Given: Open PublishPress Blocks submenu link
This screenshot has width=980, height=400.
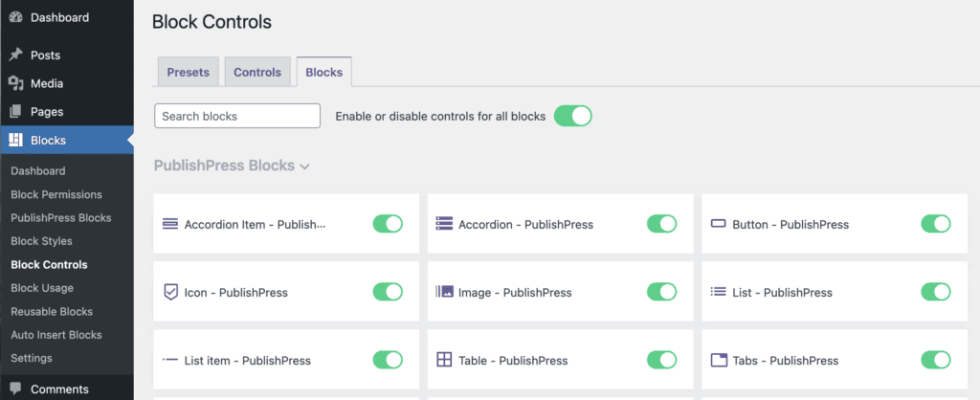Looking at the screenshot, I should [x=61, y=217].
